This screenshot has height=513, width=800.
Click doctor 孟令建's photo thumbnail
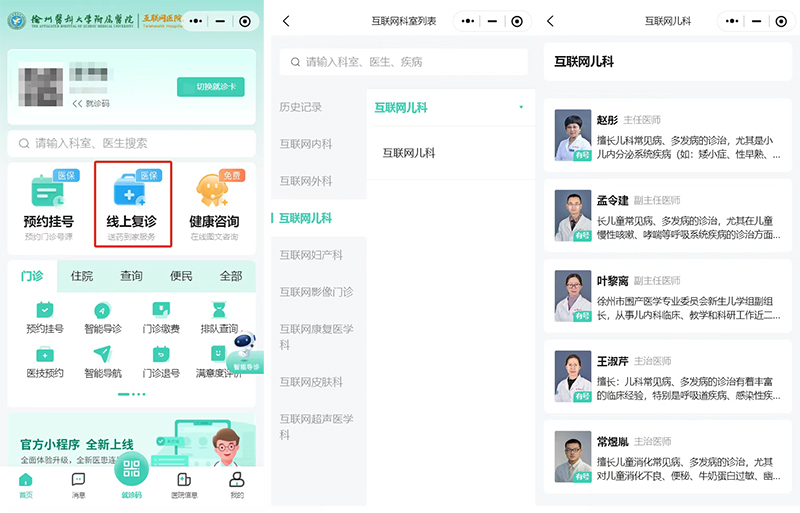[573, 215]
